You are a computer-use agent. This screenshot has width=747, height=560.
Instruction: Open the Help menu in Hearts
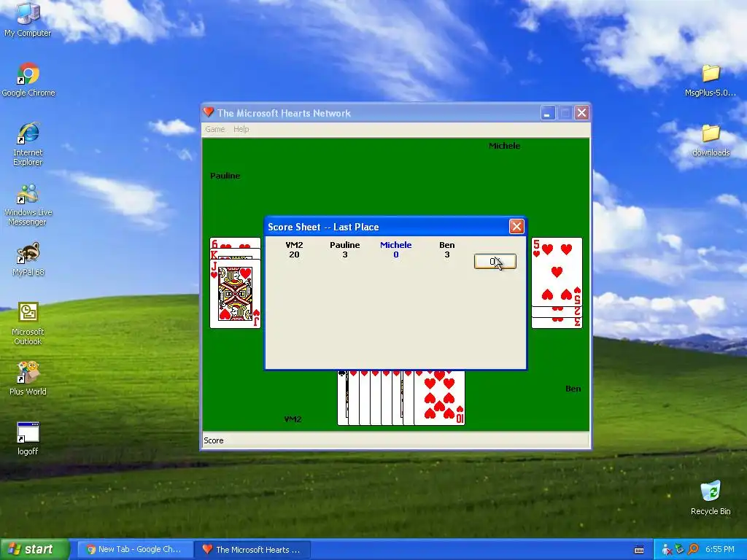point(241,129)
